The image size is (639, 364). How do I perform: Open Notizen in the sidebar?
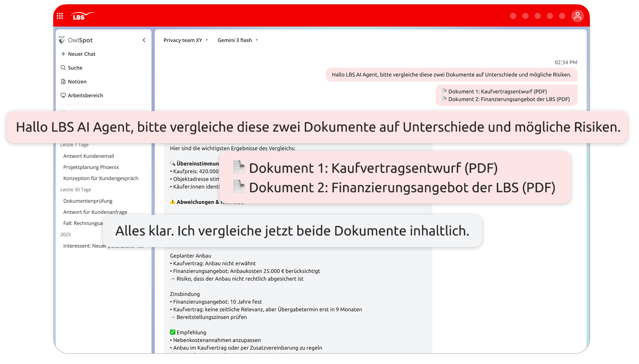74,81
